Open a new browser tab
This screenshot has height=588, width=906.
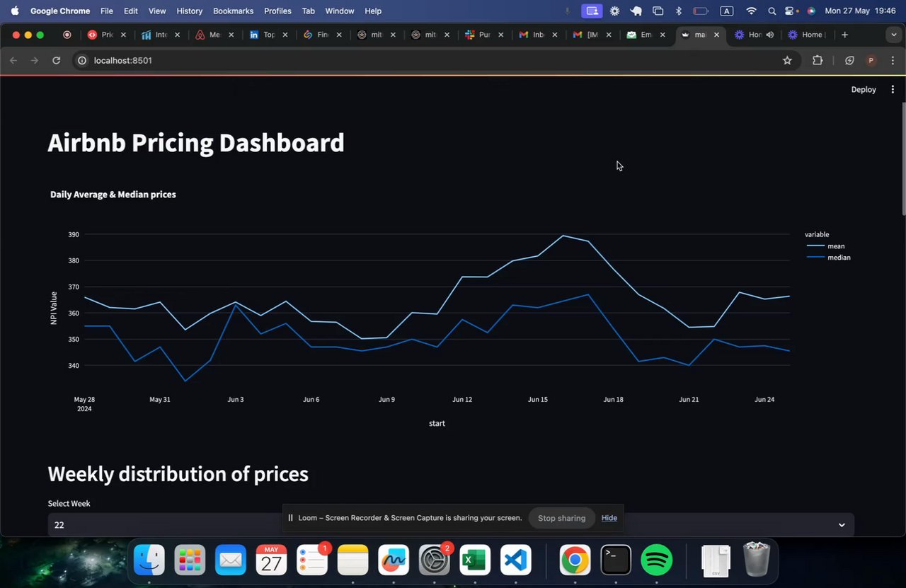click(844, 35)
